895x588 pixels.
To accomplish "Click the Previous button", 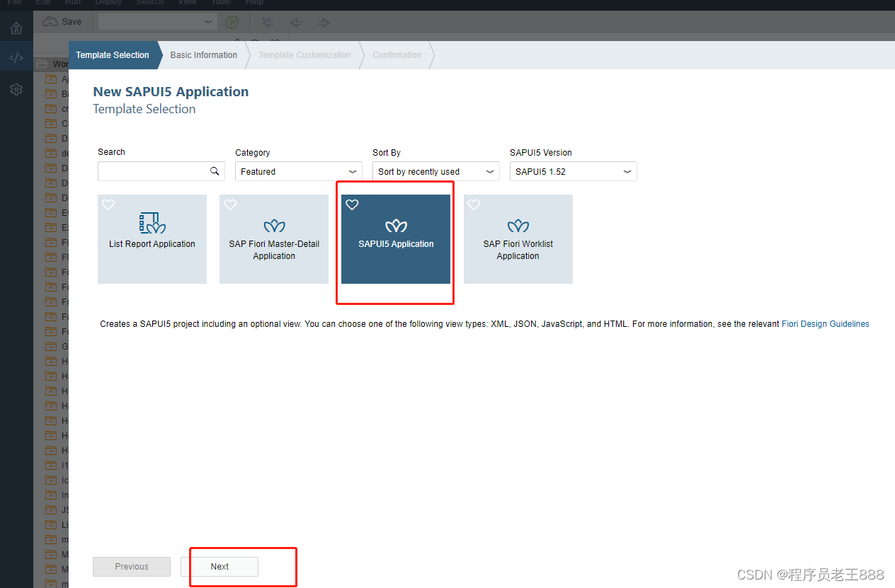I will coord(132,567).
